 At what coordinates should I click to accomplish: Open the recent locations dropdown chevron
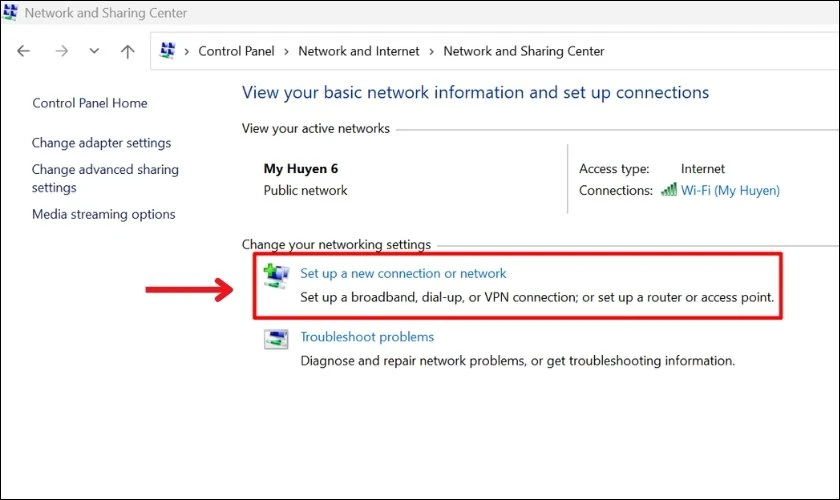click(94, 51)
